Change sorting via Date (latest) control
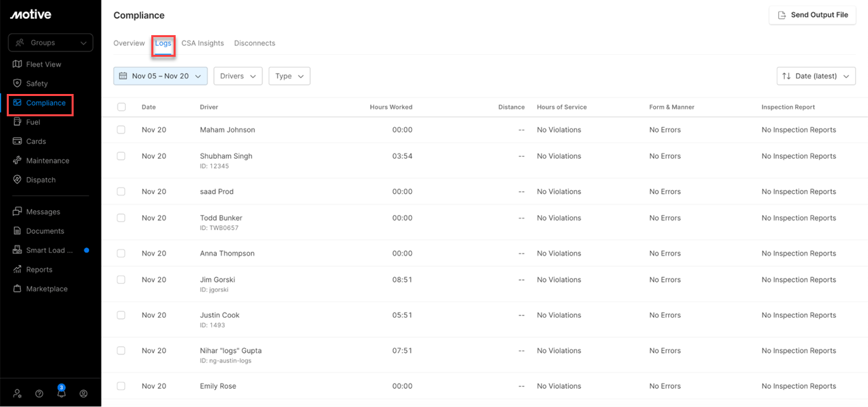 815,76
